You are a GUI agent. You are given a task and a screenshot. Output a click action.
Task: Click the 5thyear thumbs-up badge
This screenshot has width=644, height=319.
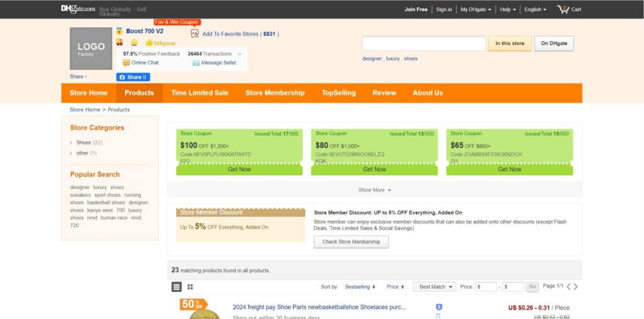click(x=160, y=43)
